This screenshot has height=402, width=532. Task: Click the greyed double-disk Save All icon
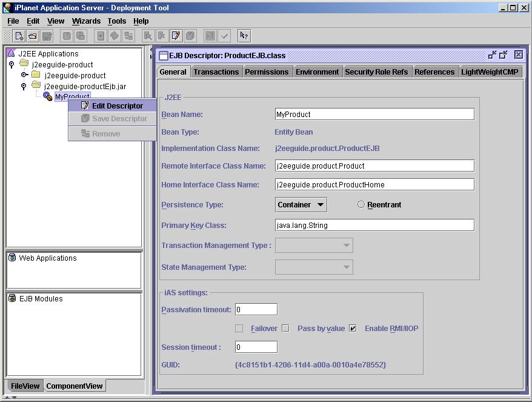click(81, 36)
